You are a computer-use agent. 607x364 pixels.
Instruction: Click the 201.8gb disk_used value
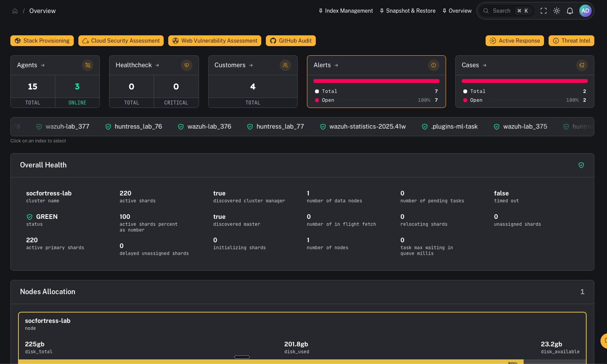tap(296, 344)
